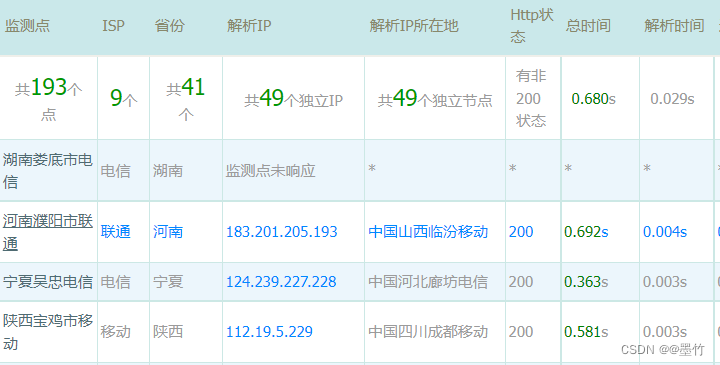This screenshot has width=720, height=365.
Task: Select 湖南 province cell
Action: [x=168, y=171]
